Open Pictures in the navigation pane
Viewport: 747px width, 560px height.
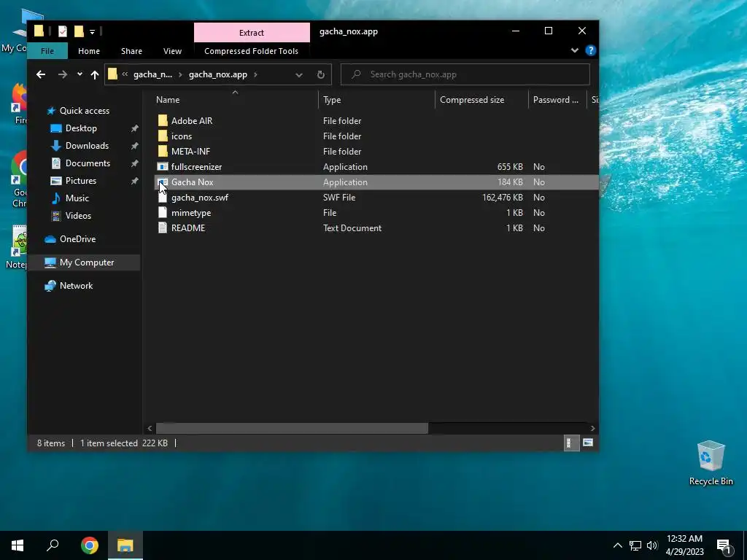click(x=80, y=181)
